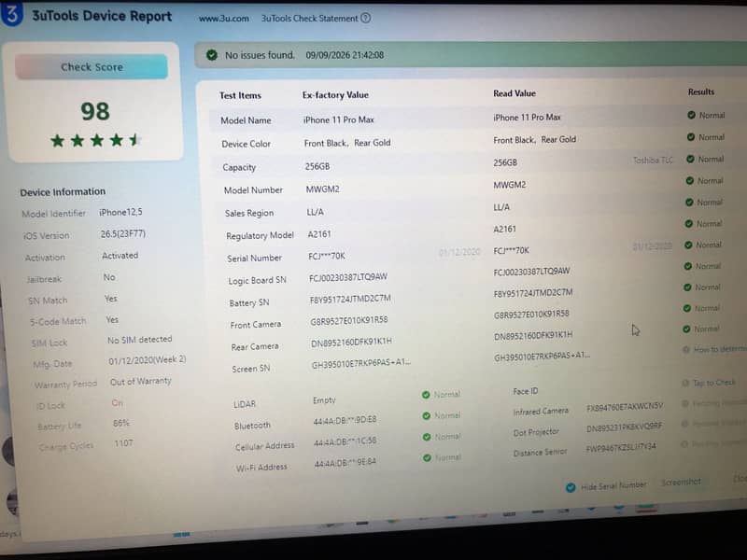Click the Ex-factory Value column header
The height and width of the screenshot is (560, 747).
coord(335,95)
